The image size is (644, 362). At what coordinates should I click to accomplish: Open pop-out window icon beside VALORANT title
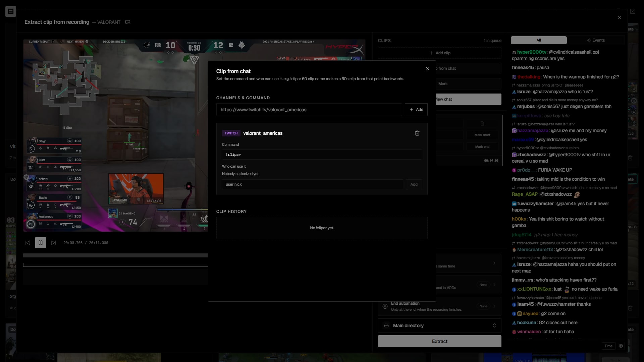click(128, 22)
